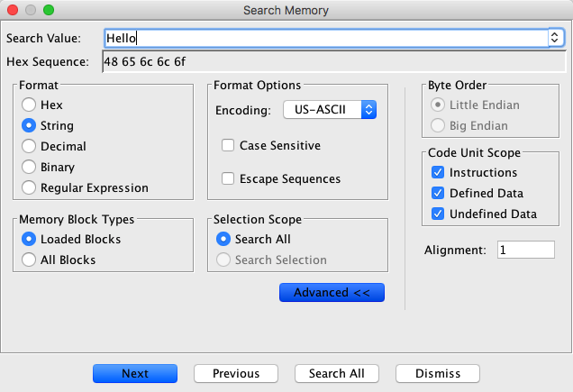Select the Hex format radio button
573x392 pixels.
(30, 105)
